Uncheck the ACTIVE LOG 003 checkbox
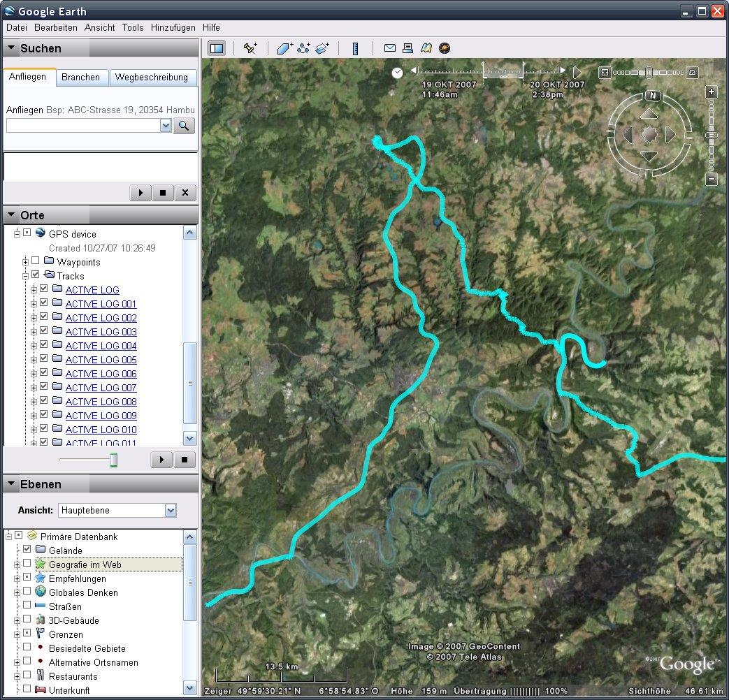This screenshot has width=729, height=700. (x=44, y=330)
